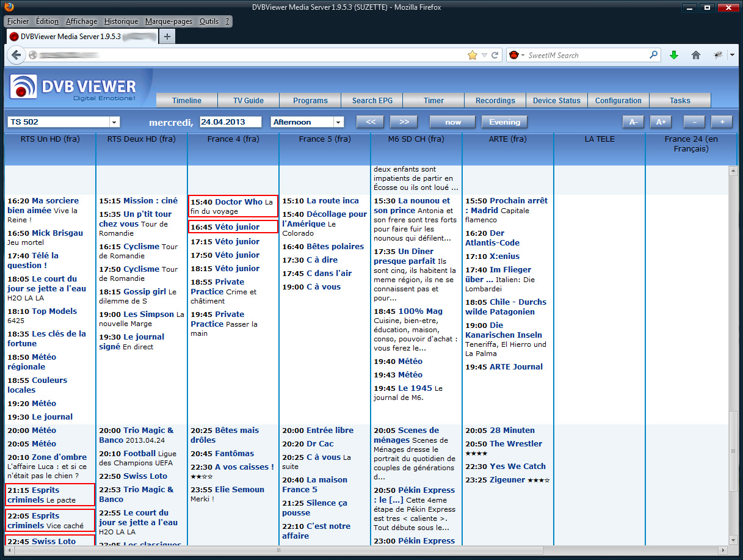Click the SweetIM Search input field

point(586,55)
